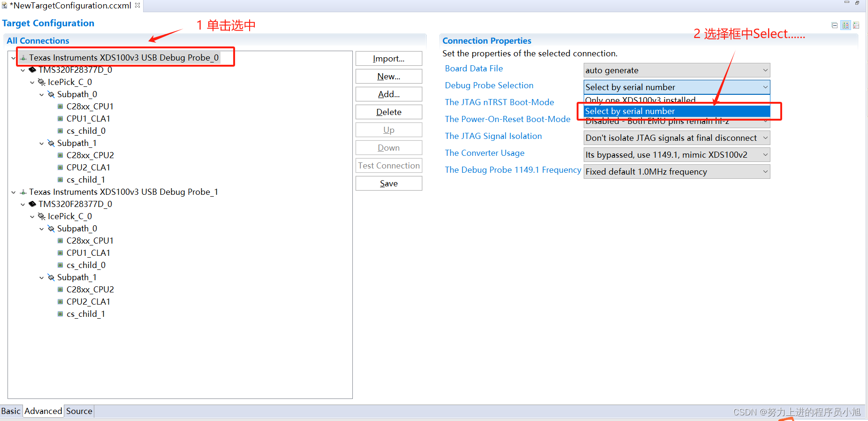Switch to horizontal two-column layout icon
The width and height of the screenshot is (868, 421).
point(845,25)
